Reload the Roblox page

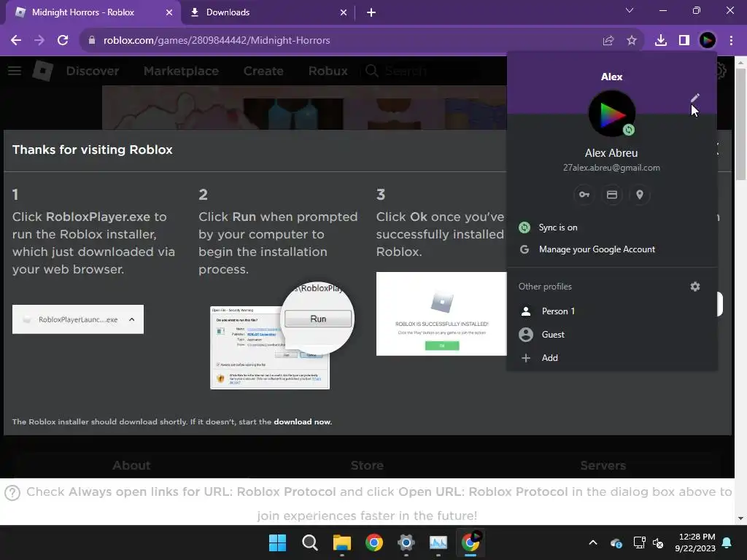63,41
